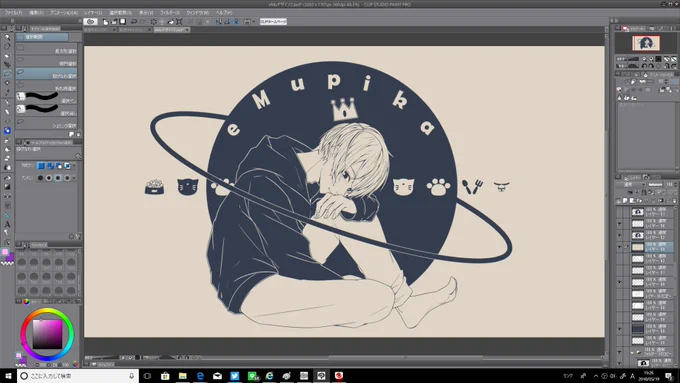Viewport: 680px width, 383px height.
Task: Select the lasso Selection area tool in the toolbox
Action: (x=7, y=73)
